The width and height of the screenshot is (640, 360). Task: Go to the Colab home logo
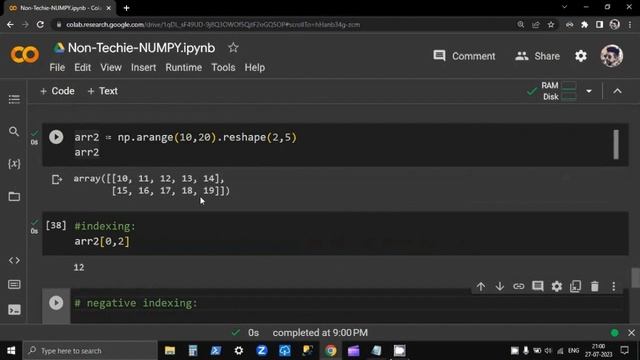click(x=25, y=55)
